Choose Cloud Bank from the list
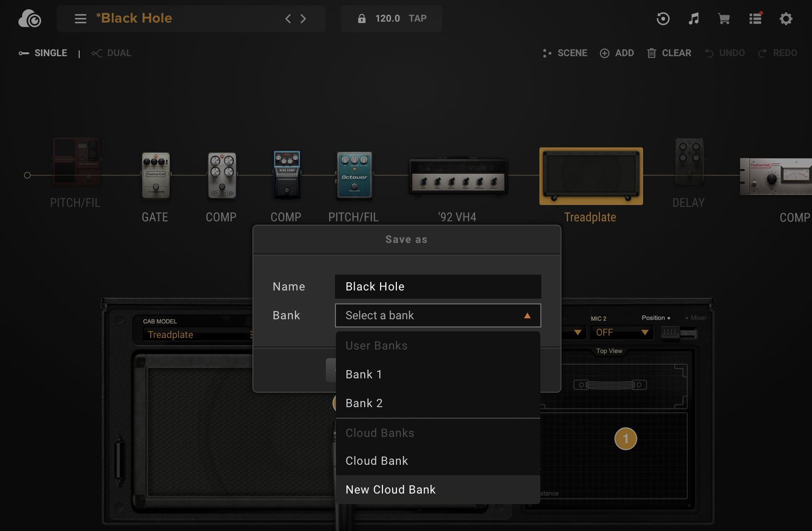This screenshot has width=812, height=531. point(438,461)
